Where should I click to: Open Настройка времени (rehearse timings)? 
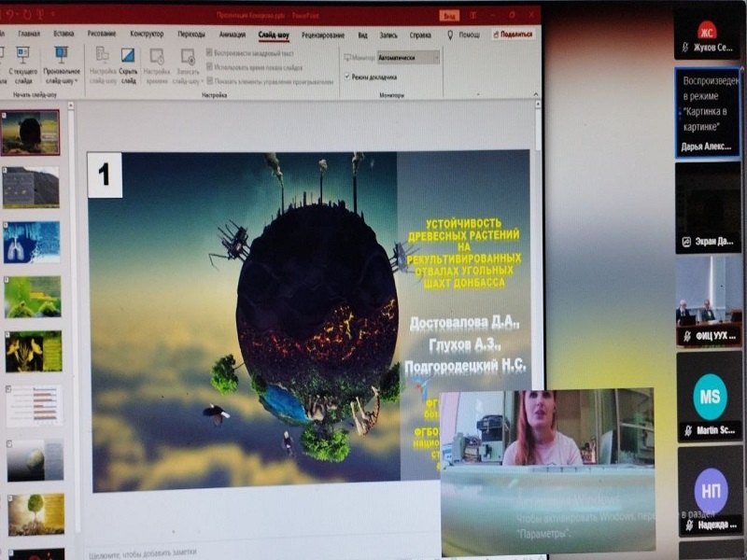point(157,64)
